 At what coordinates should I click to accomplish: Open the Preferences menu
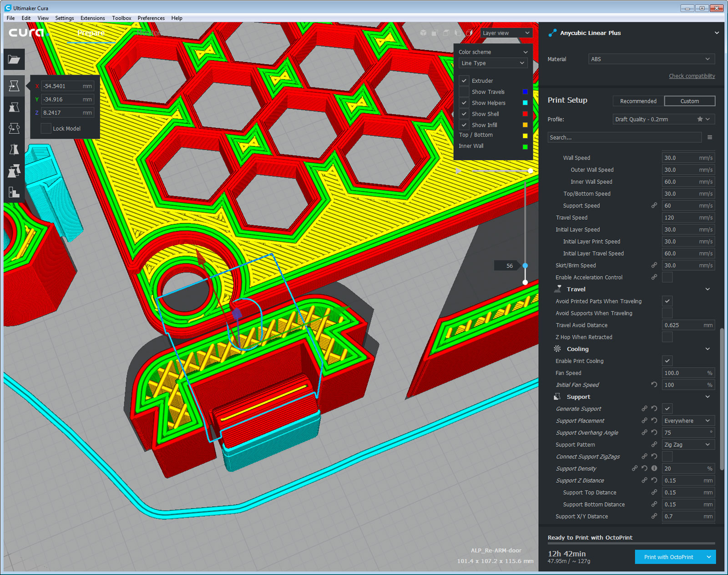(151, 18)
